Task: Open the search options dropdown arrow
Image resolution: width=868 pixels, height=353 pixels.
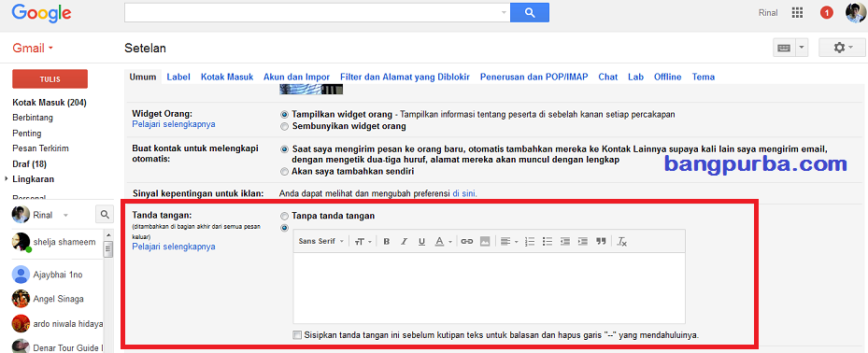Action: click(504, 12)
